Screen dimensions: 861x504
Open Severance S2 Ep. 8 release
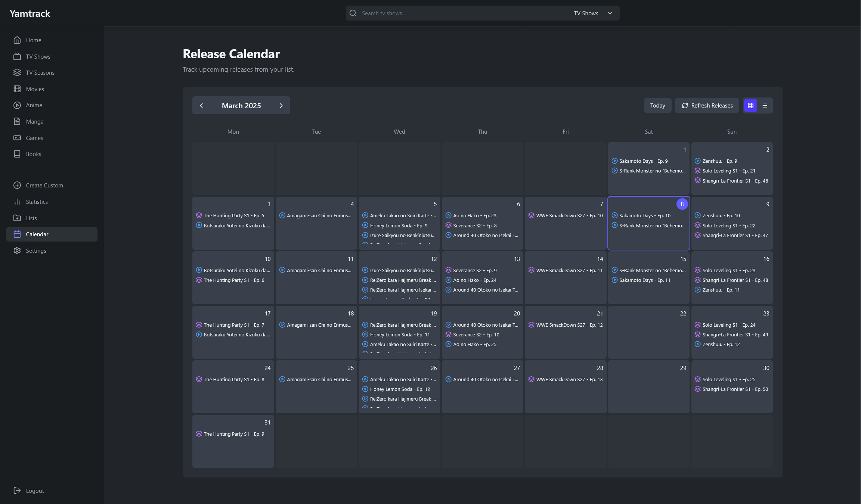click(475, 225)
